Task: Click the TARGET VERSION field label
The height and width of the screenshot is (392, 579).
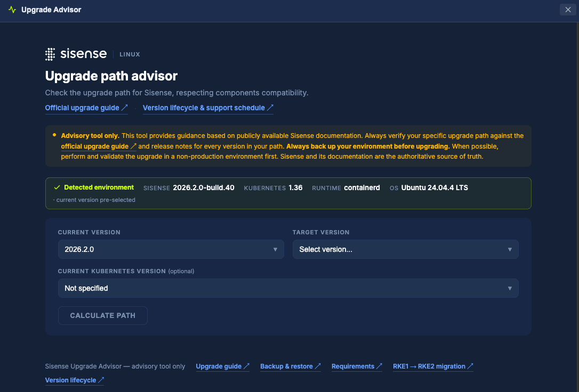Action: click(321, 232)
